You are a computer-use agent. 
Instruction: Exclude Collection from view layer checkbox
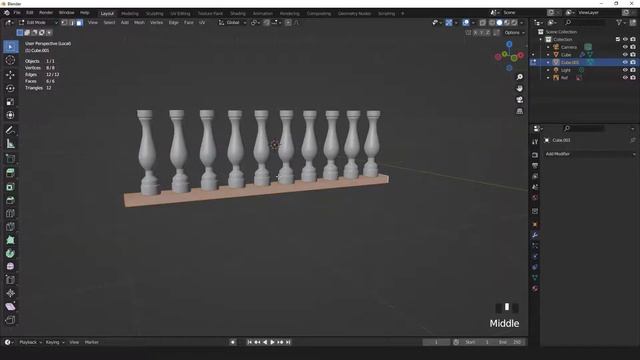click(618, 39)
